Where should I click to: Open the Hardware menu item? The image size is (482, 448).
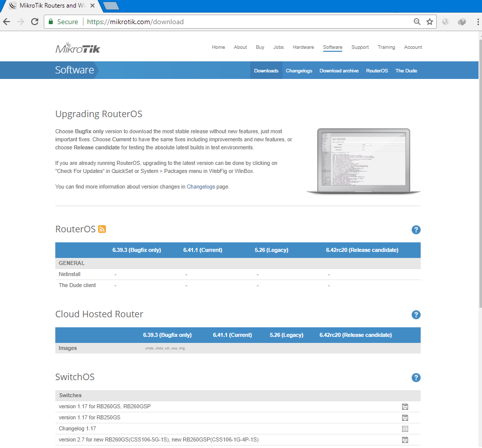[303, 47]
